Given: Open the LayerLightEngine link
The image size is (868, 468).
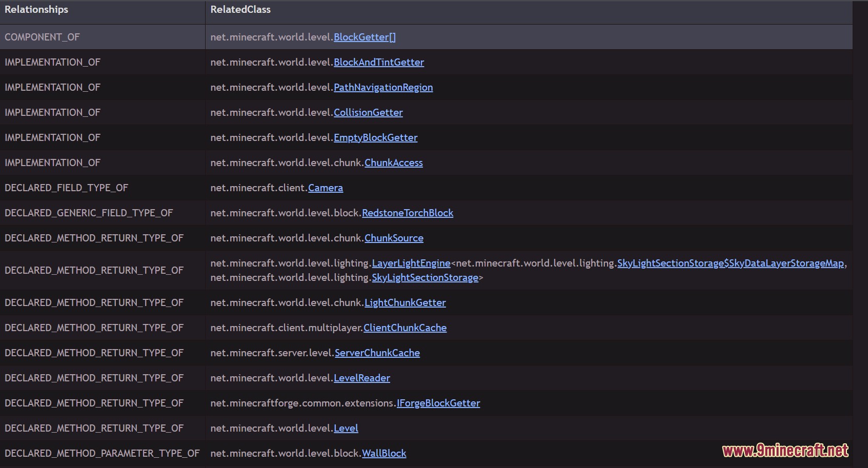Looking at the screenshot, I should click(411, 263).
